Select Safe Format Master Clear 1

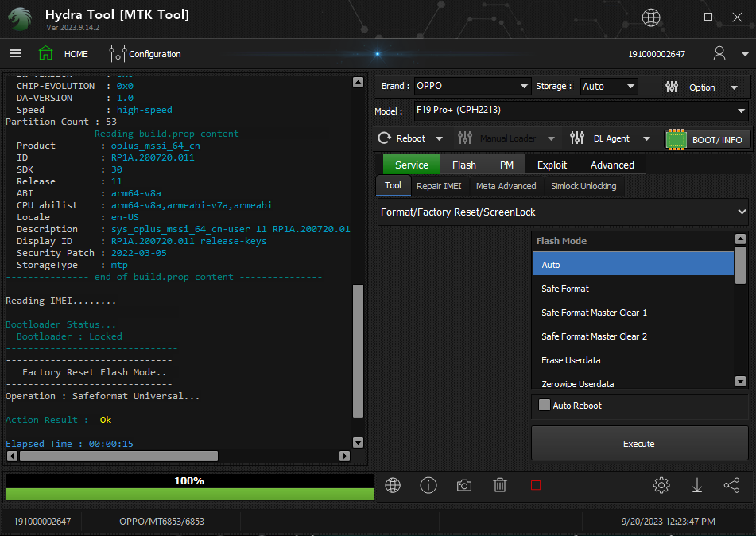pos(633,313)
